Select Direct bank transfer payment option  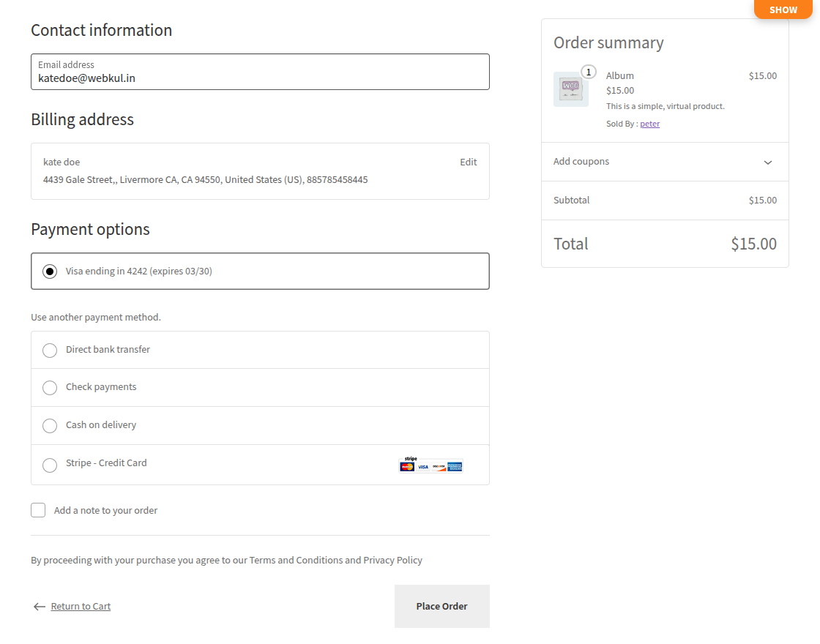click(50, 351)
